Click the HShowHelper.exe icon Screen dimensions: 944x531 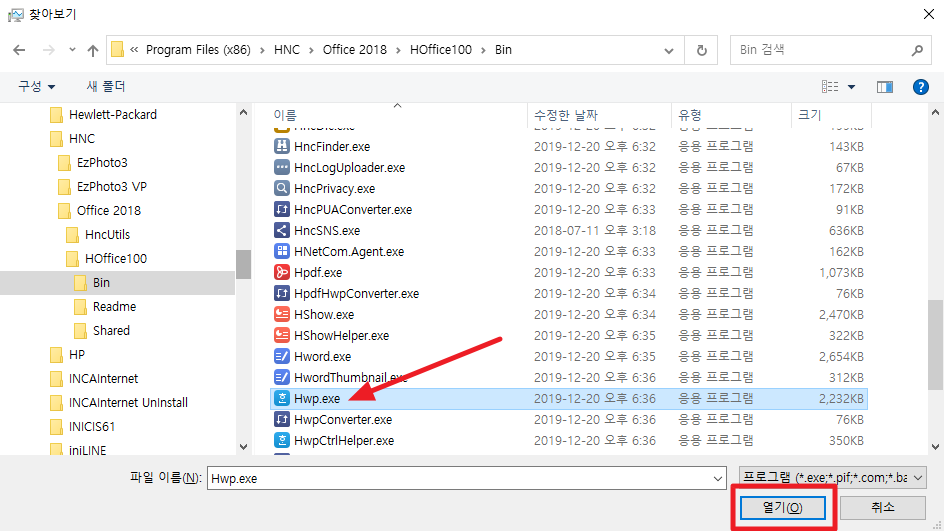[x=281, y=335]
